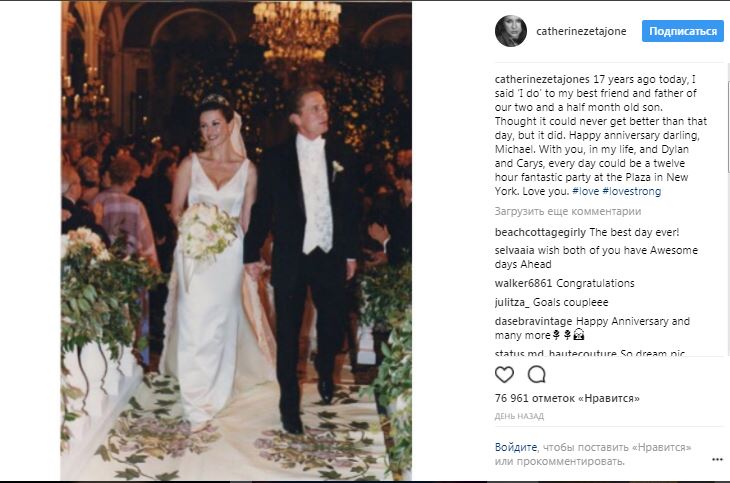Click the ДЕНЬ НАЗАД timestamp
The height and width of the screenshot is (483, 730).
click(520, 415)
